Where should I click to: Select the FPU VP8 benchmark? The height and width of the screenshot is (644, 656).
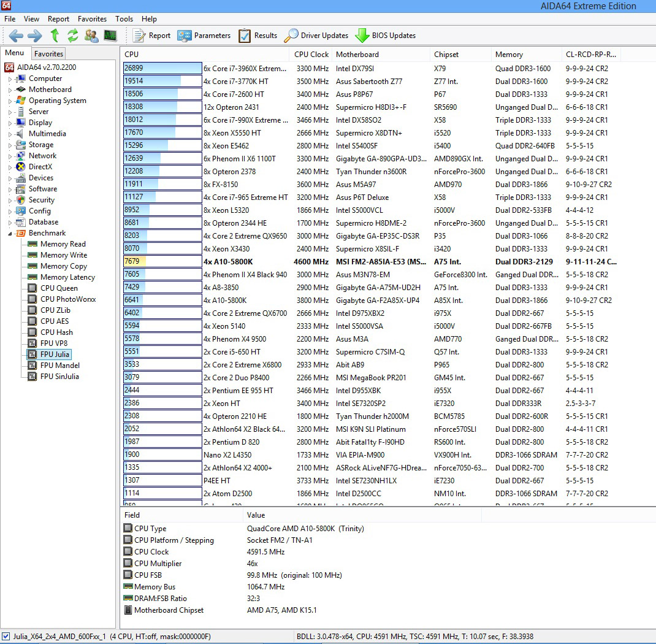tap(48, 343)
